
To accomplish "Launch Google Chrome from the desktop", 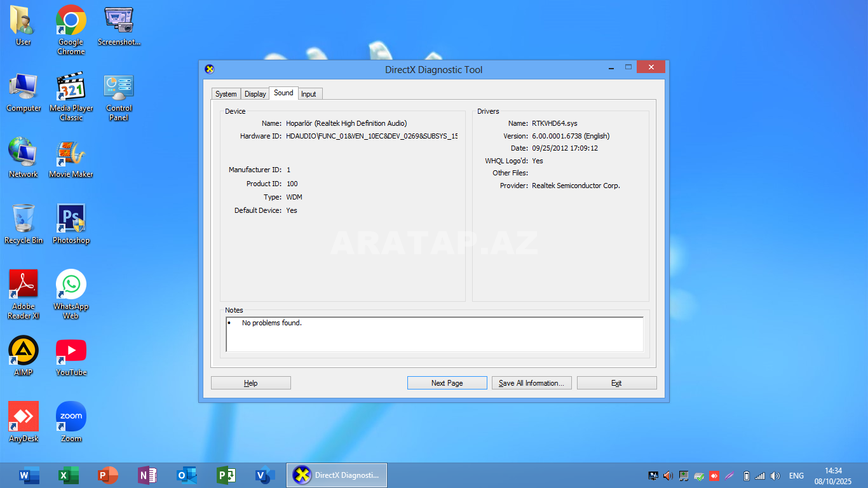I will (71, 30).
